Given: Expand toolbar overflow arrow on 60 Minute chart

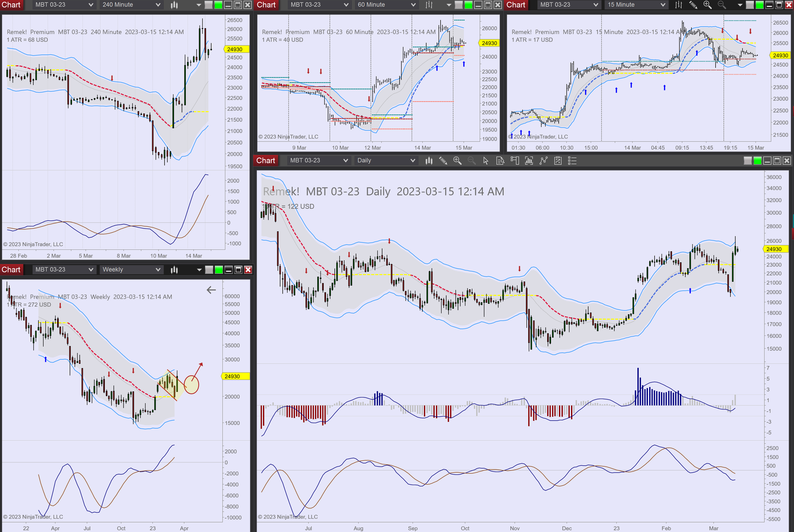Looking at the screenshot, I should [448, 5].
